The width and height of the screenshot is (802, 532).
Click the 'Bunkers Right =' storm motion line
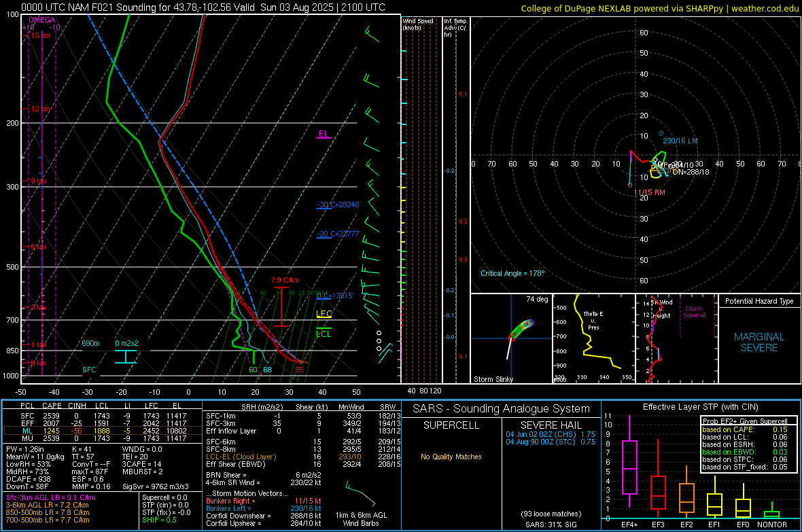pyautogui.click(x=264, y=501)
